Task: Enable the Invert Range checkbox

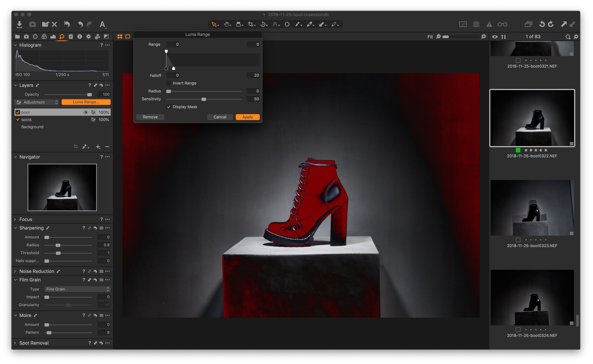Action: 169,83
